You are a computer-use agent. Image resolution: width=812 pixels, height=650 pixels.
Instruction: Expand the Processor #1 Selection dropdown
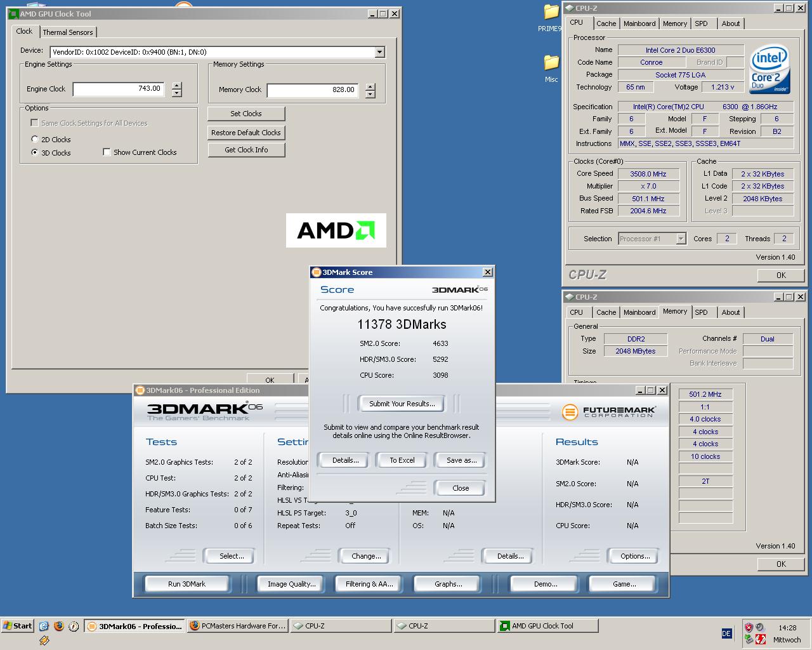[x=681, y=239]
